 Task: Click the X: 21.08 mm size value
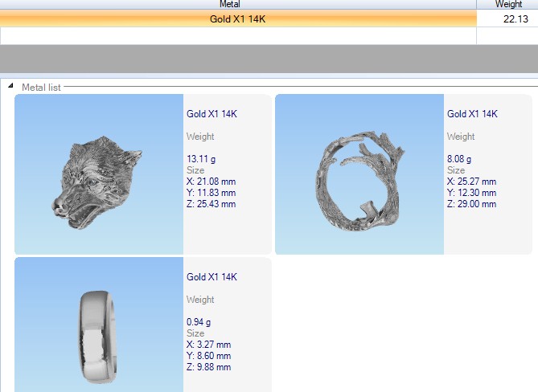coord(211,182)
